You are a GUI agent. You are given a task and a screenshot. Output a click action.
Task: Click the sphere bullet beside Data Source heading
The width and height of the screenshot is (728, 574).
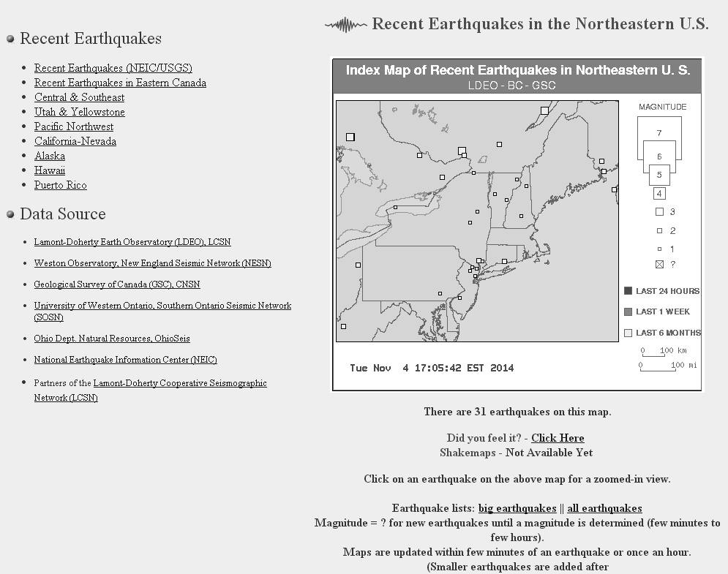coord(10,214)
